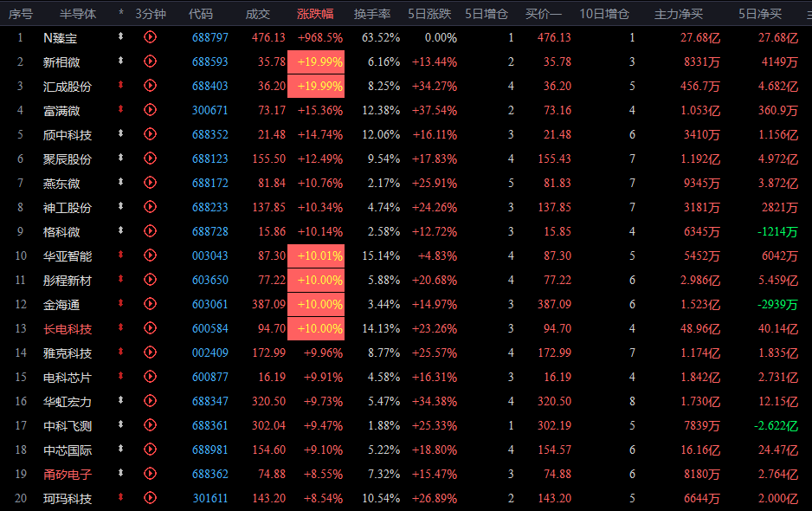Viewport: 812px width, 511px height.
Task: Open 3-minute chart icon for 格科微
Action: tap(150, 231)
